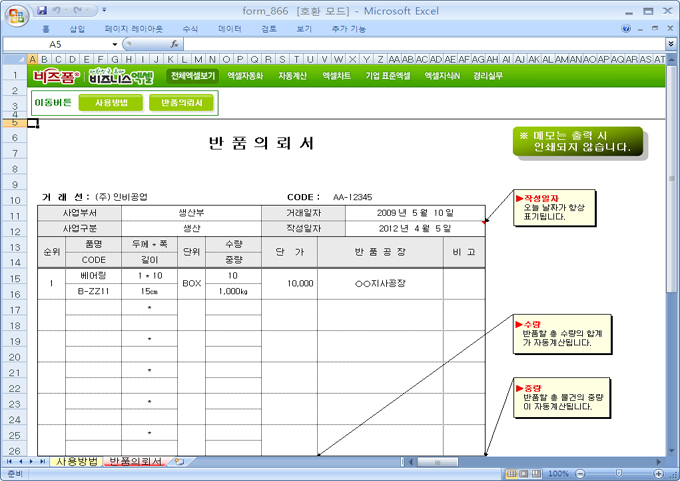This screenshot has width=680, height=481.
Task: Click the Select All corner button
Action: (15, 59)
